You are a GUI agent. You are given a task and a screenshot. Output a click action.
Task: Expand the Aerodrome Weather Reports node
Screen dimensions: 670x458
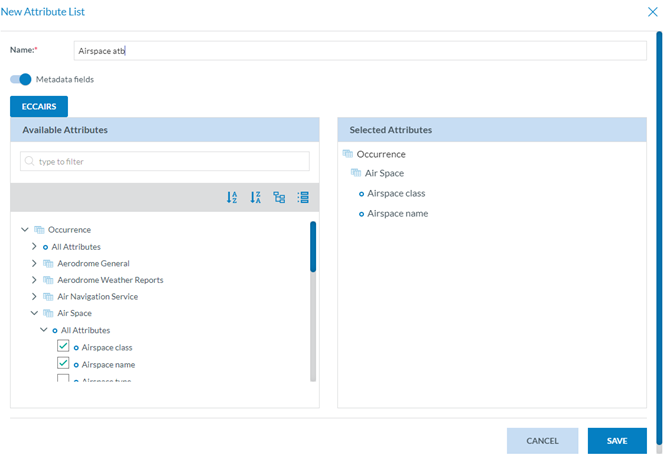(34, 280)
